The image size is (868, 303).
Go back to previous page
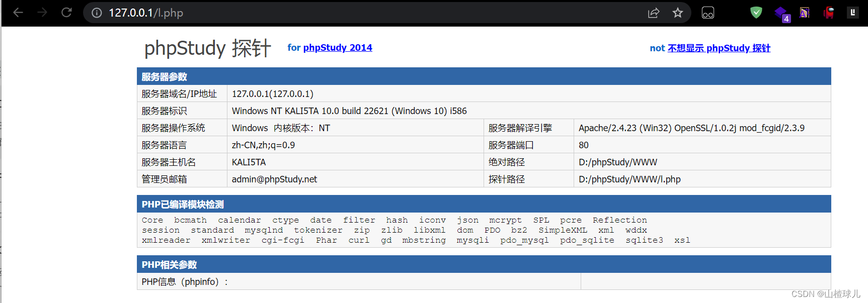point(18,13)
